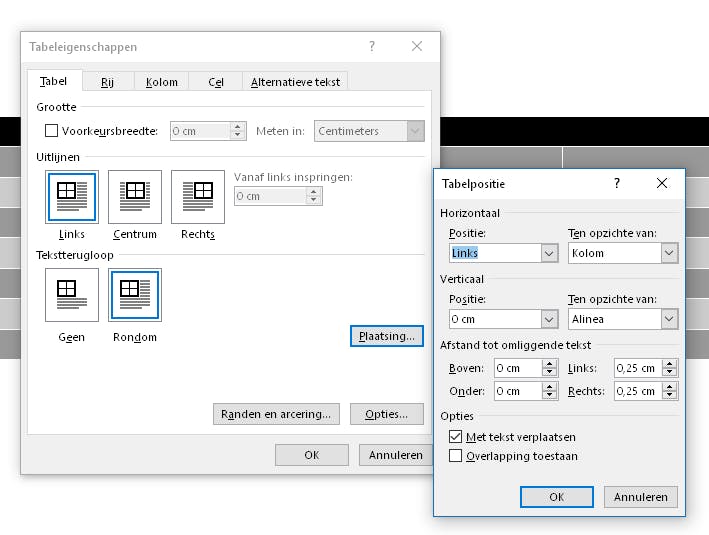Click the Vanaf links inspringen spinner

(314, 196)
